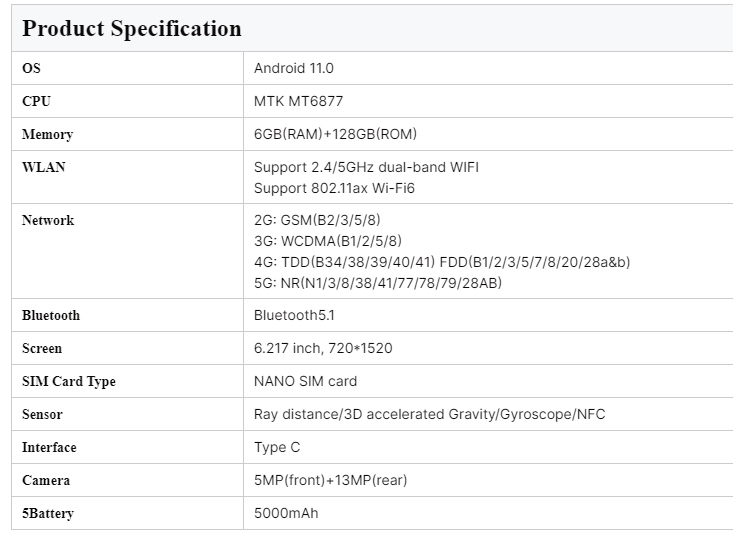
Task: Click the 4G TDD/FDD bands line
Action: (441, 262)
